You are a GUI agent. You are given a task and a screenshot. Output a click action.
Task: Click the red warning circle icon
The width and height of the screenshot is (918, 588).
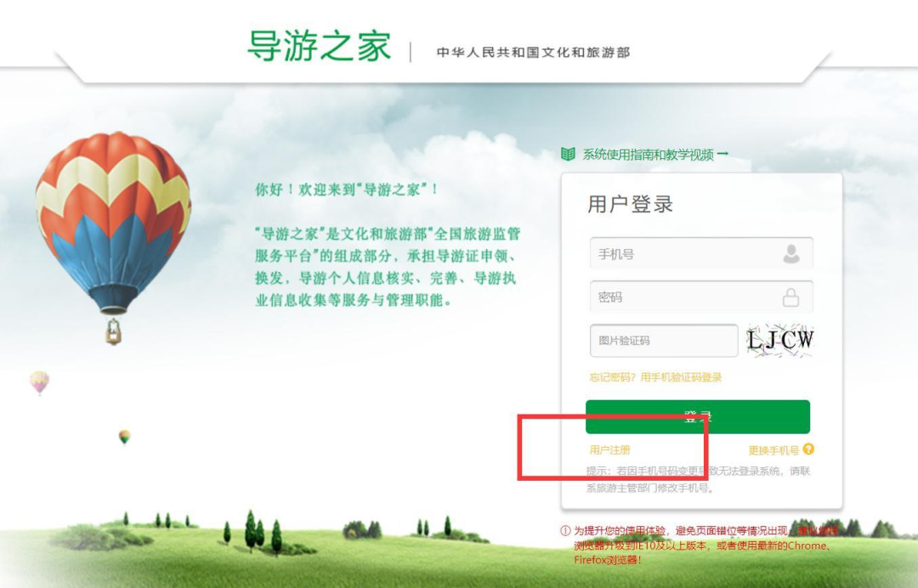(x=565, y=531)
